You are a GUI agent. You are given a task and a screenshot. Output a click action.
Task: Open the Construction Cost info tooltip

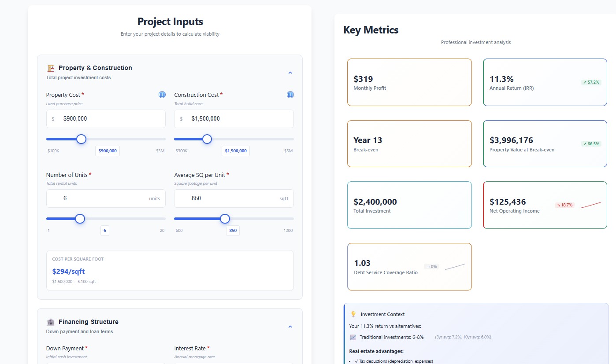coord(290,94)
